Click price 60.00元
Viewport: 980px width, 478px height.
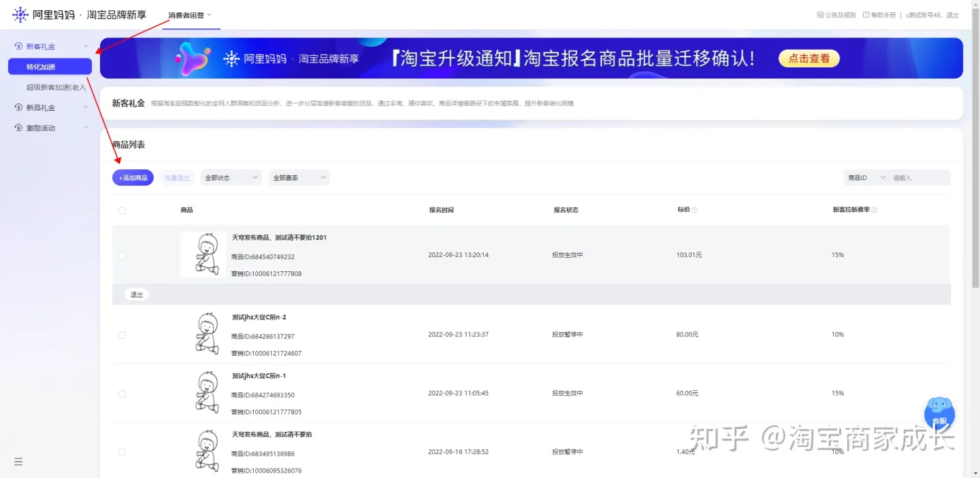point(687,393)
